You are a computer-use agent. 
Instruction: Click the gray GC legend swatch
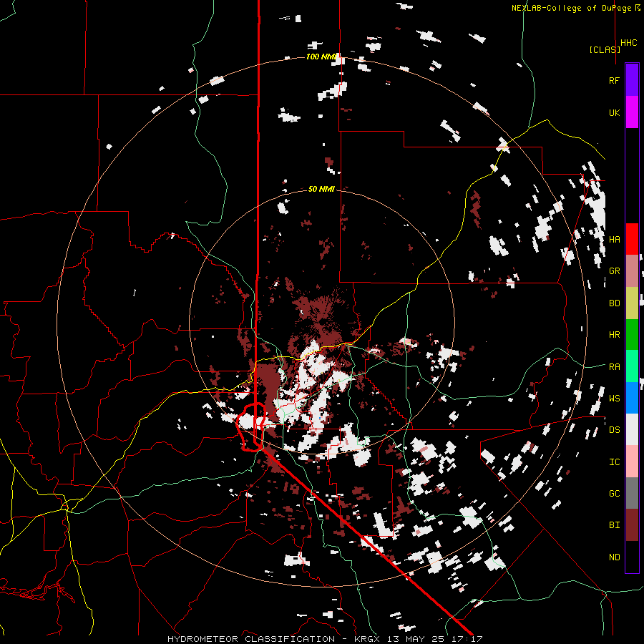[632, 493]
